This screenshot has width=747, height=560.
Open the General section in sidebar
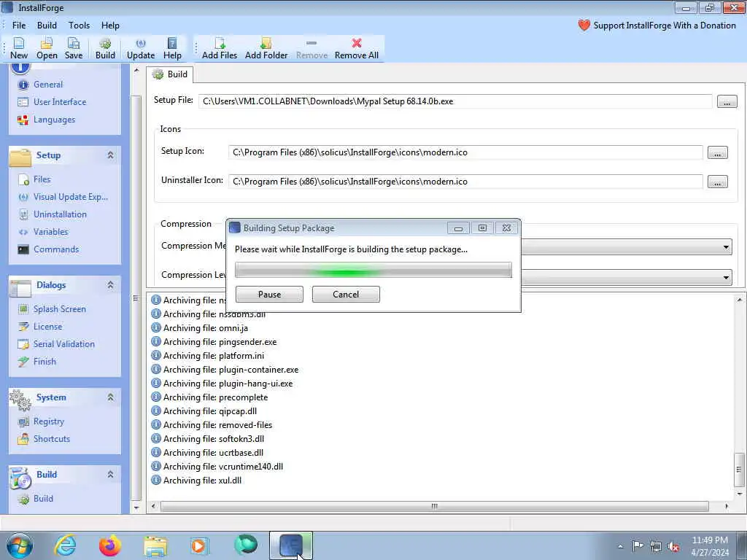47,85
